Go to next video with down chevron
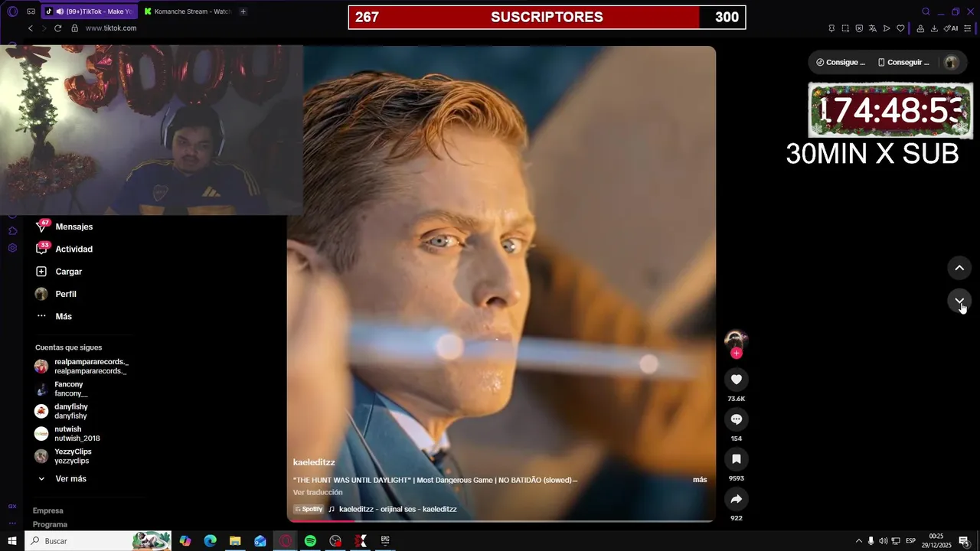Viewport: 980px width, 551px height. [959, 301]
